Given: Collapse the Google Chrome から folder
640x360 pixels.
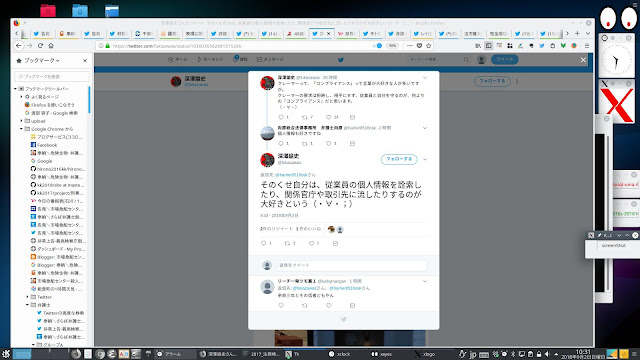Looking at the screenshot, I should [22, 129].
